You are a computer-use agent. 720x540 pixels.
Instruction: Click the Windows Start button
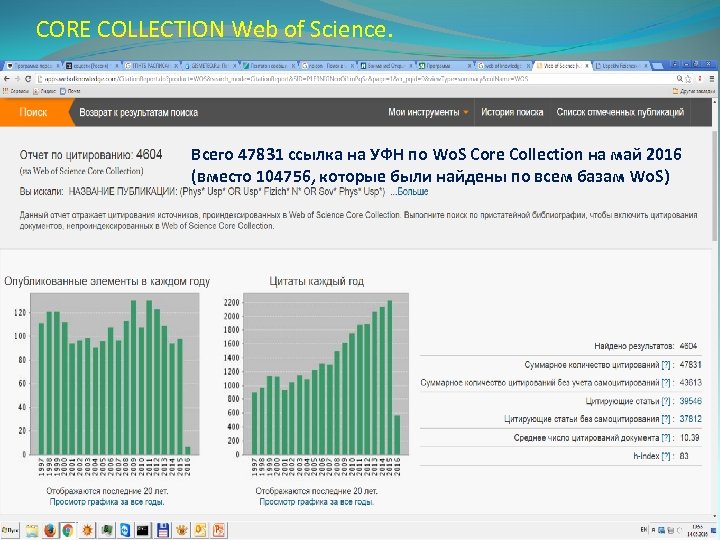(10, 530)
